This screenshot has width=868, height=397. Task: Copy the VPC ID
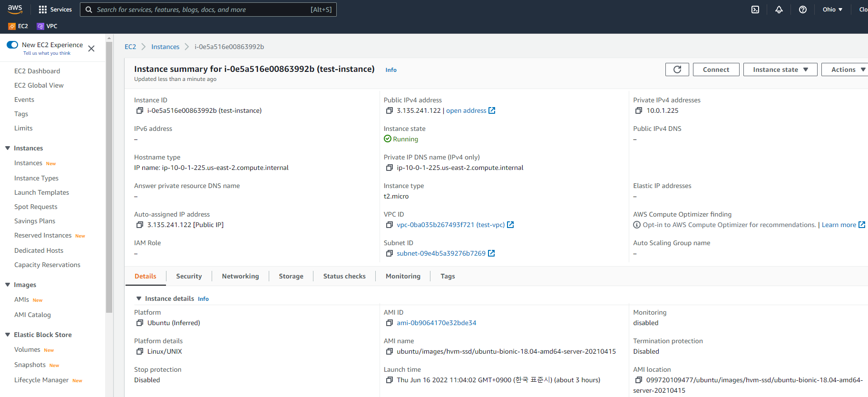[390, 225]
